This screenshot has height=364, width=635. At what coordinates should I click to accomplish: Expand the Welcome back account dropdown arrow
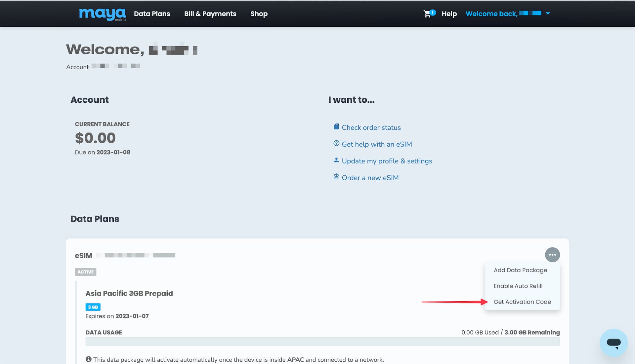(x=548, y=14)
